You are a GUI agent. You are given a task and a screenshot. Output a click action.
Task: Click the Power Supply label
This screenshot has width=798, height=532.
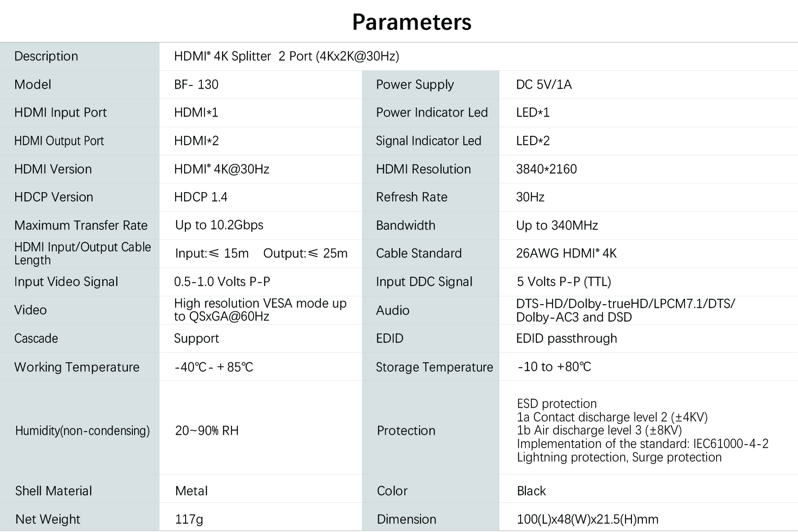pos(415,85)
